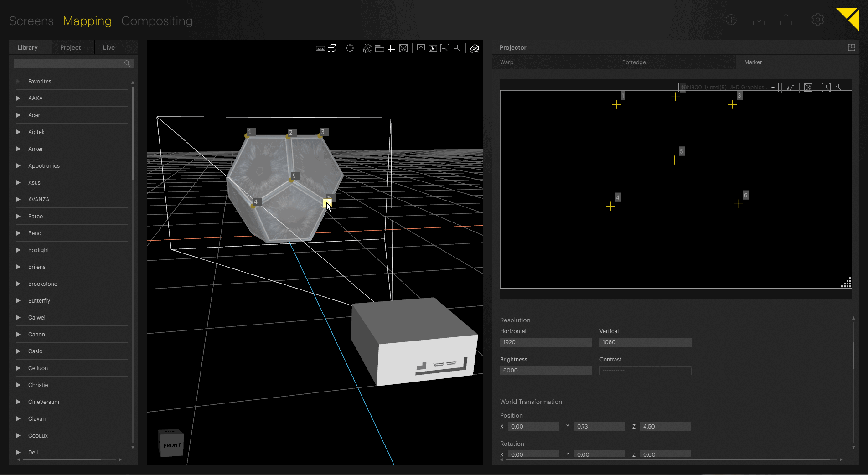Click the Horizontal resolution field

(546, 342)
